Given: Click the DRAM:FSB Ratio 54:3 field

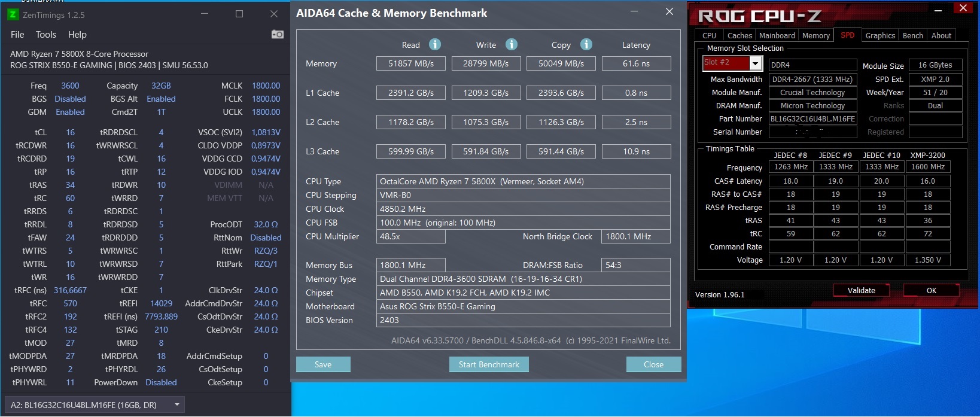Looking at the screenshot, I should click(636, 265).
